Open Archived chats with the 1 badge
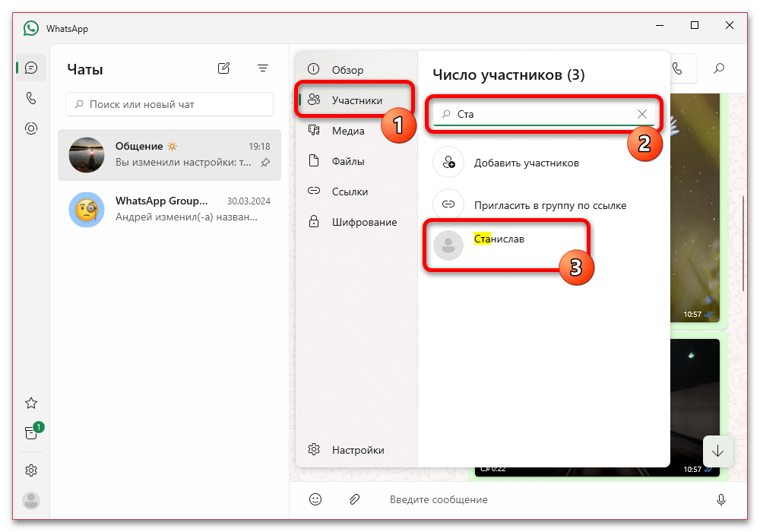Viewport: 760px width, 532px height. pos(32,432)
